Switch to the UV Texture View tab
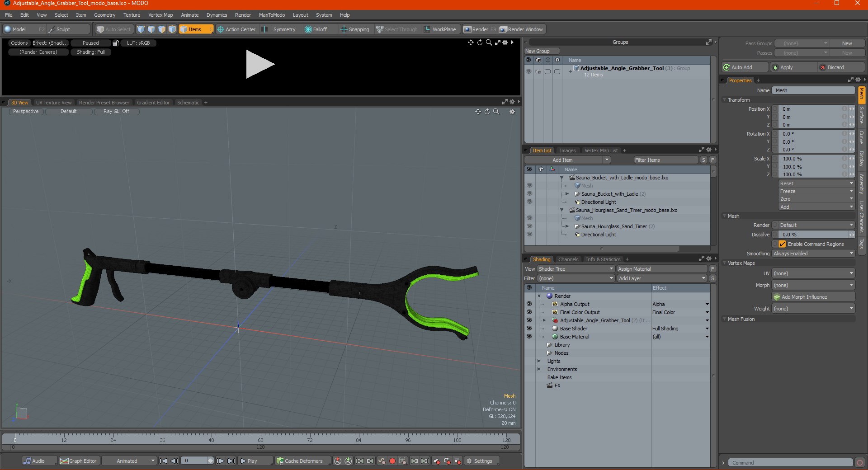Screen dimensions: 868x470 click(54, 103)
